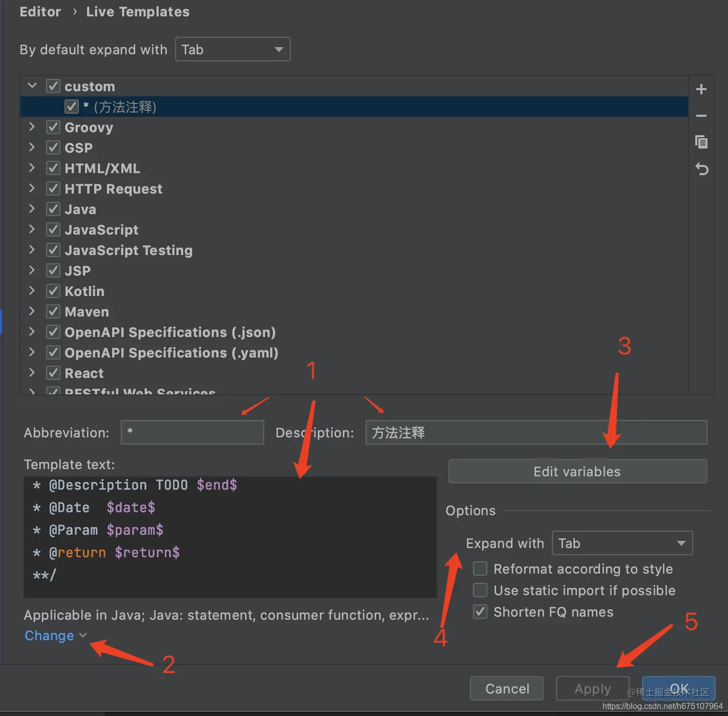Uncheck Shorten FQ names option
This screenshot has height=716, width=728.
click(x=480, y=612)
